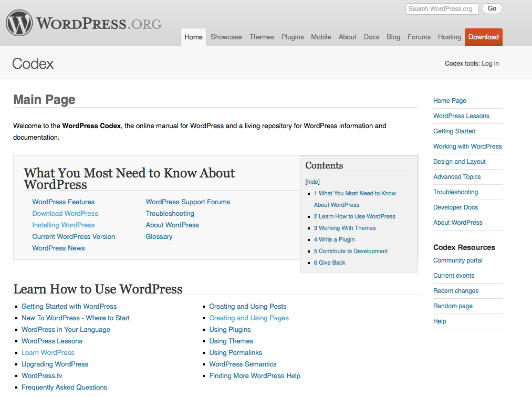The height and width of the screenshot is (398, 532).
Task: Open contents item 4 Write a Plugin
Action: (334, 239)
